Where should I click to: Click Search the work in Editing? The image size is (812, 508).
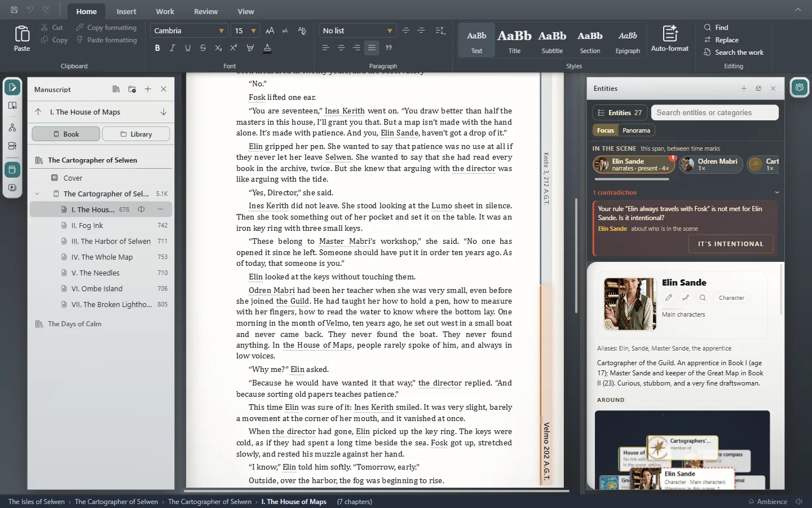734,52
